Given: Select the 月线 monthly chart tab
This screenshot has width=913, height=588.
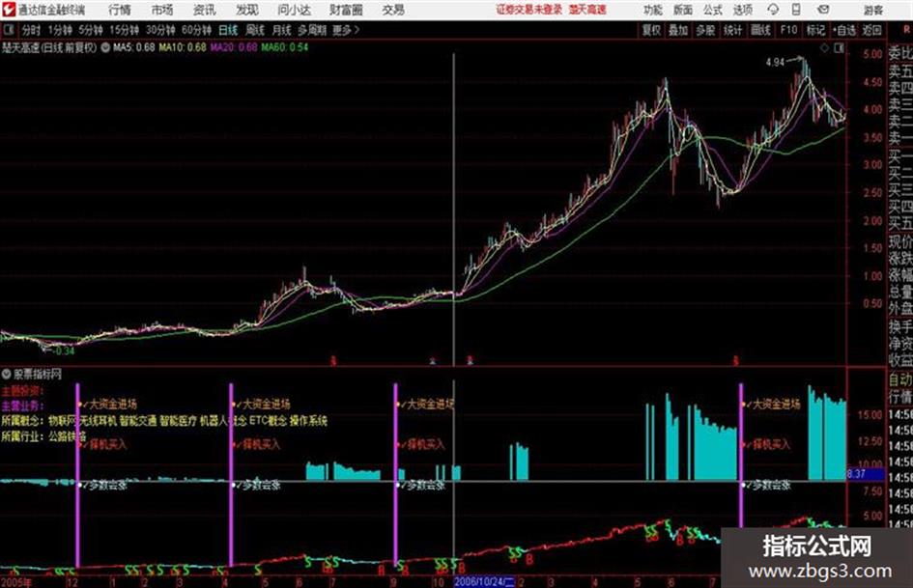Looking at the screenshot, I should coord(282,30).
